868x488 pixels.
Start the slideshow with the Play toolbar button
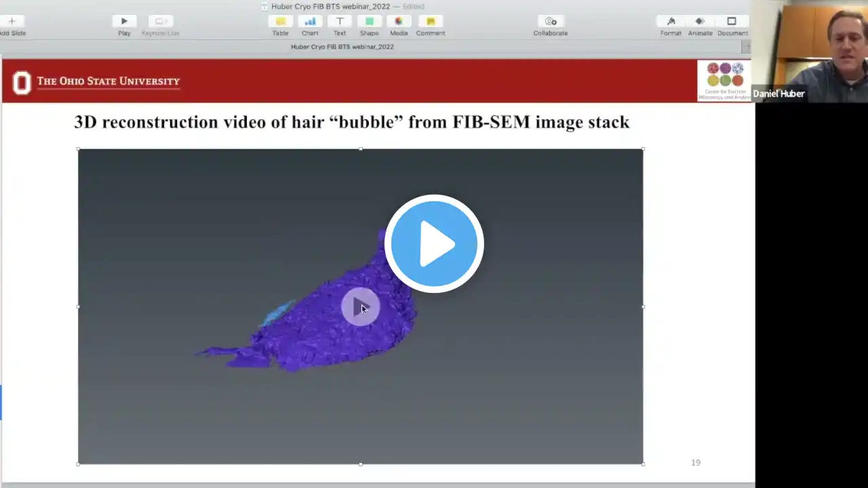click(124, 21)
